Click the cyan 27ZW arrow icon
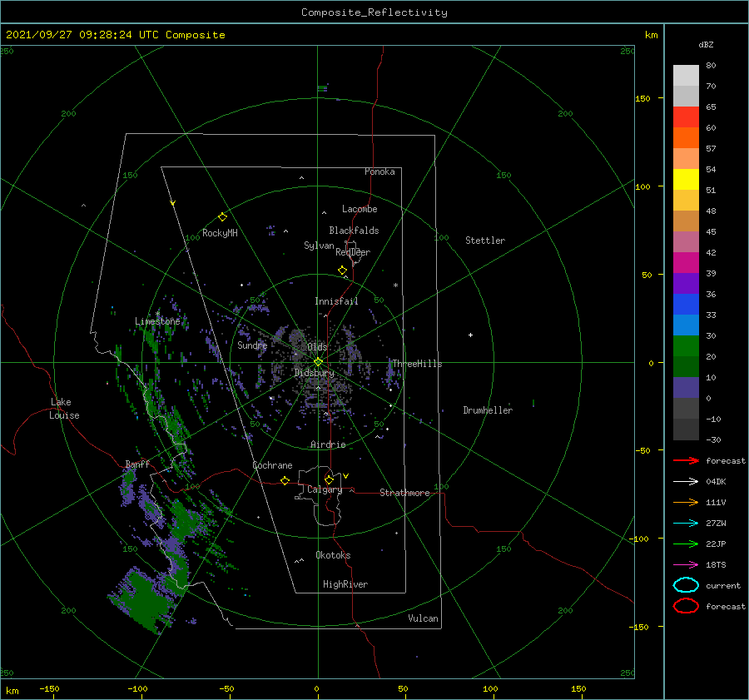Screen dimensions: 749x700 pos(686,524)
